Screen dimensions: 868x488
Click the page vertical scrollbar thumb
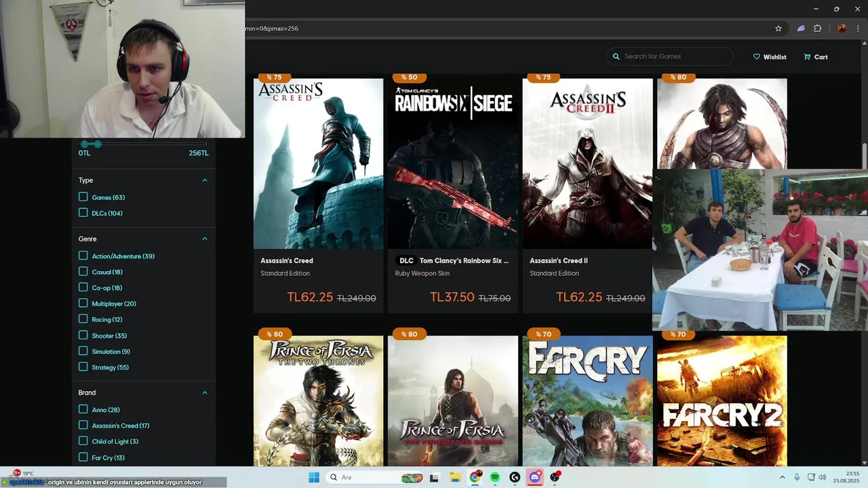864,155
